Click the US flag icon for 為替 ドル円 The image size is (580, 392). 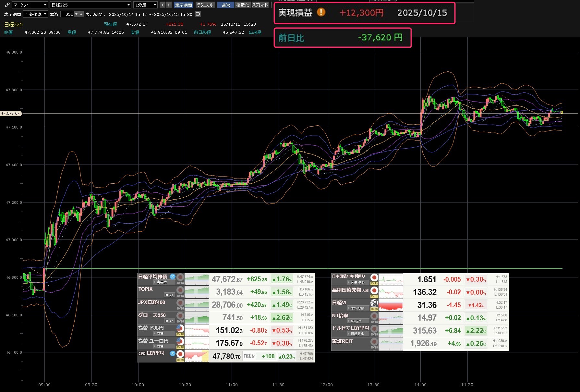(180, 328)
